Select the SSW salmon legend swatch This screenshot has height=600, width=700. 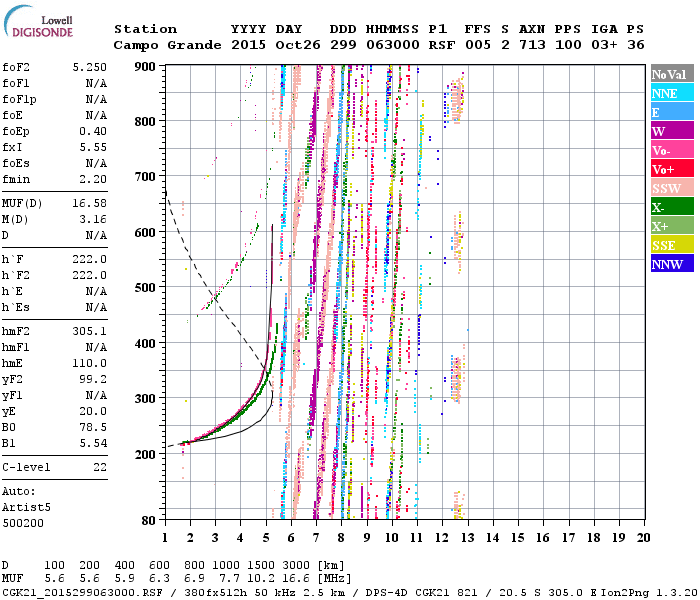[672, 188]
